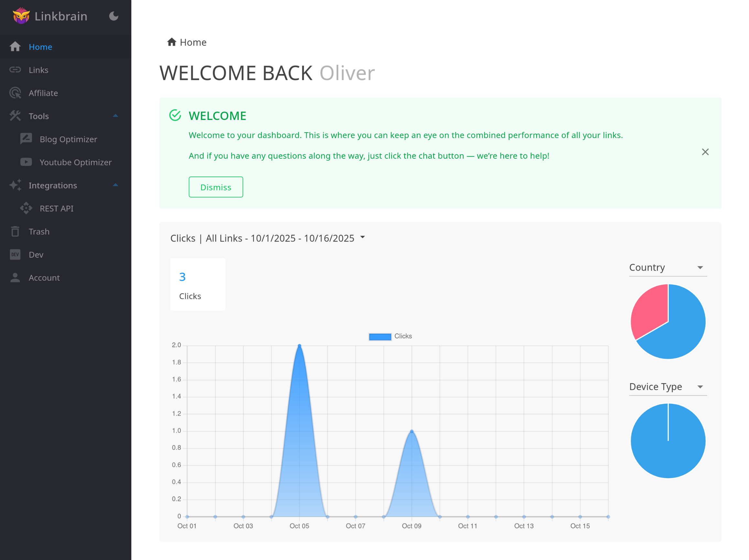Viewport: 749px width, 560px height.
Task: Click the Affiliate cursor icon
Action: 15,93
